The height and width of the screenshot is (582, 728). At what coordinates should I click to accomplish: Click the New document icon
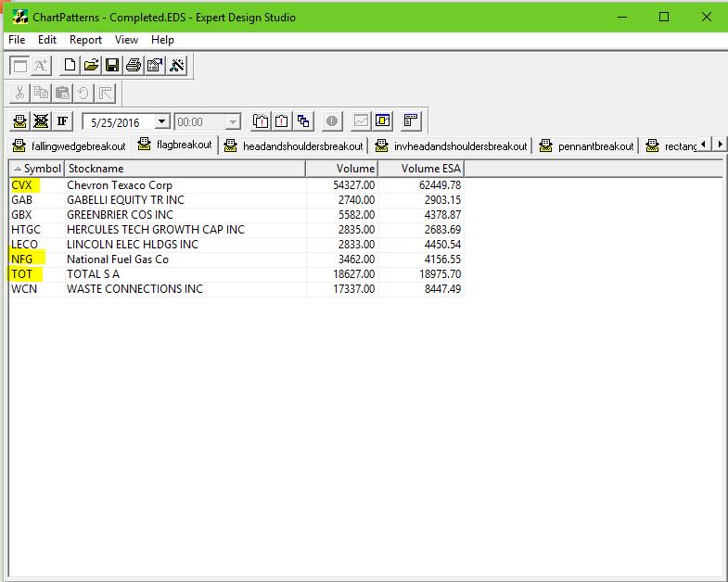[70, 66]
